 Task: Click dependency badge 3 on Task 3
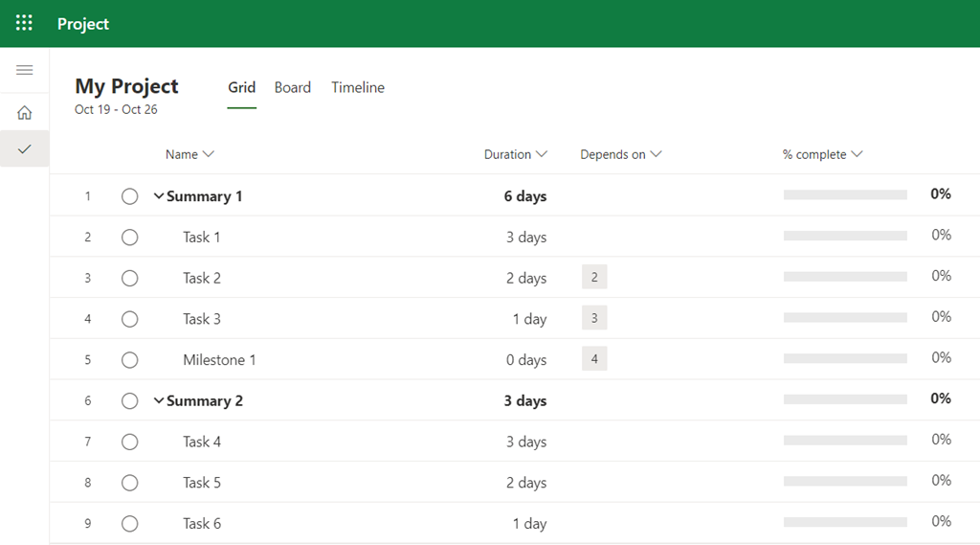coord(594,319)
